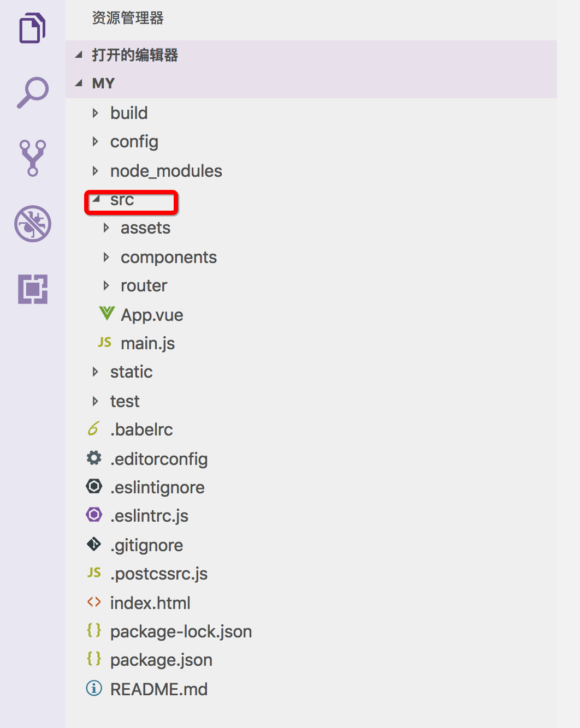Viewport: 580px width, 728px height.
Task: Collapse the MY project section
Action: pos(79,83)
